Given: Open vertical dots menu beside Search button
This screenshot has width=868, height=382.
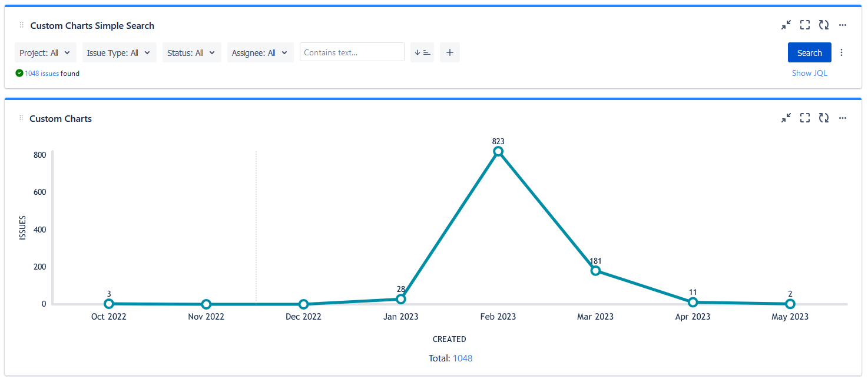Looking at the screenshot, I should point(842,52).
